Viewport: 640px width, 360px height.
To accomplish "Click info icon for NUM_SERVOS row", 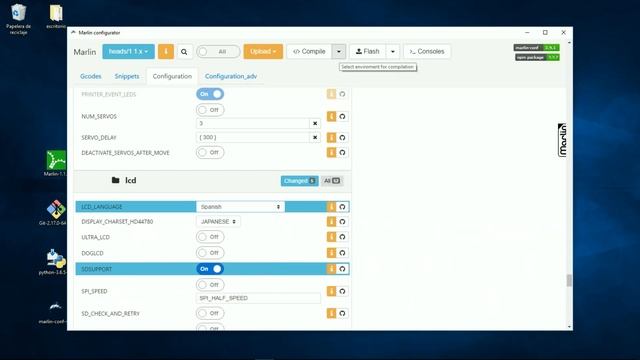I will click(331, 116).
